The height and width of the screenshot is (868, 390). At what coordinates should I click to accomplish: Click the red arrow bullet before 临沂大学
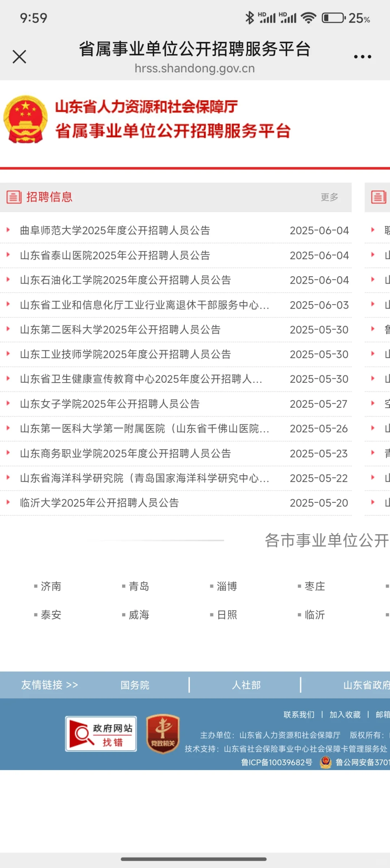pos(8,502)
